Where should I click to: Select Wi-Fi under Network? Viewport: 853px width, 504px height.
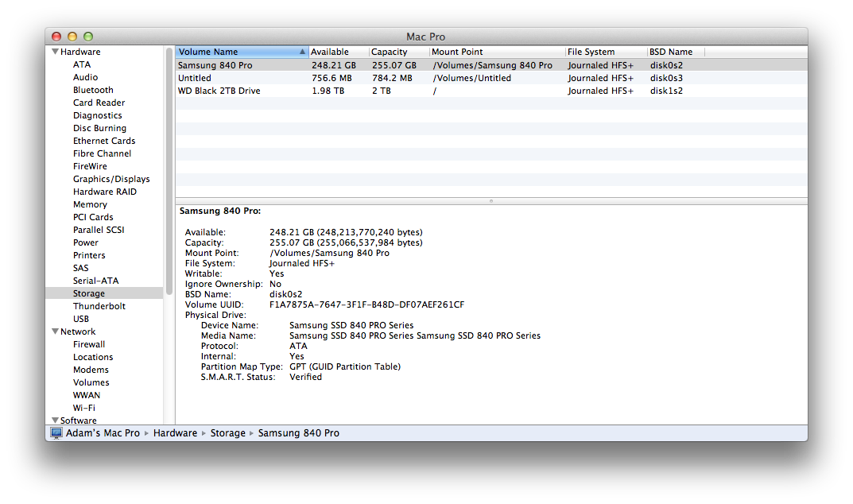83,408
